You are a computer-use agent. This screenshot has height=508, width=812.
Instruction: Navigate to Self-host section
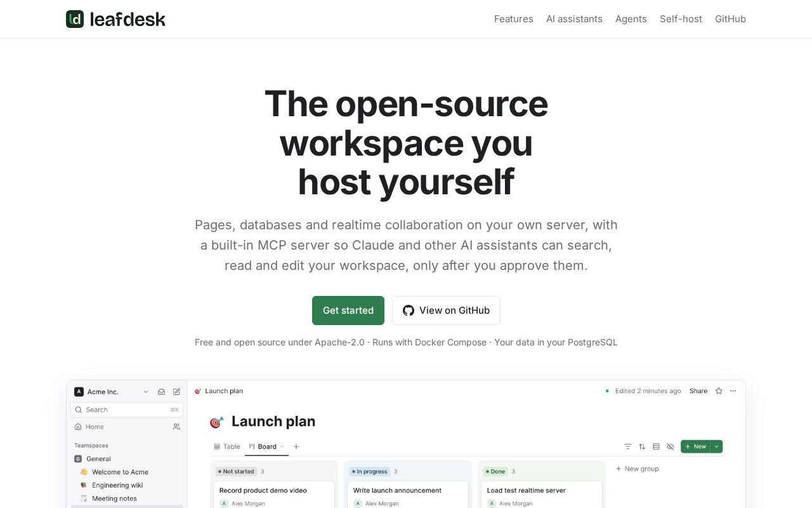point(681,19)
